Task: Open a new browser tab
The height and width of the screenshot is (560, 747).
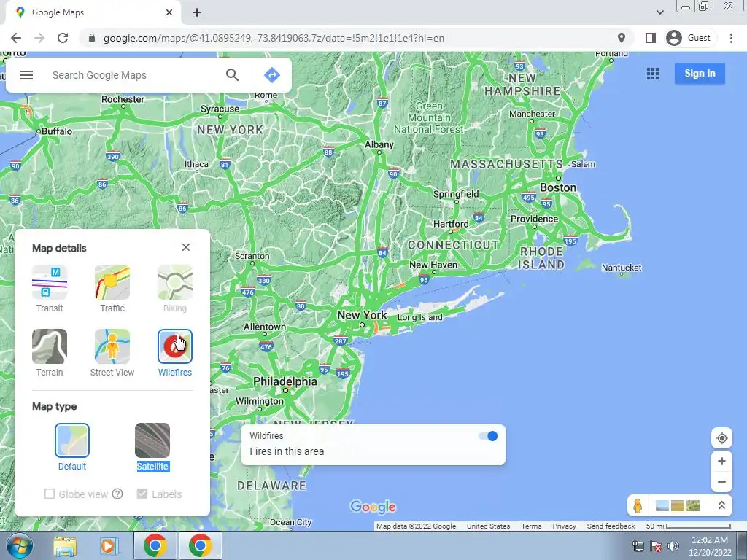Action: (197, 12)
